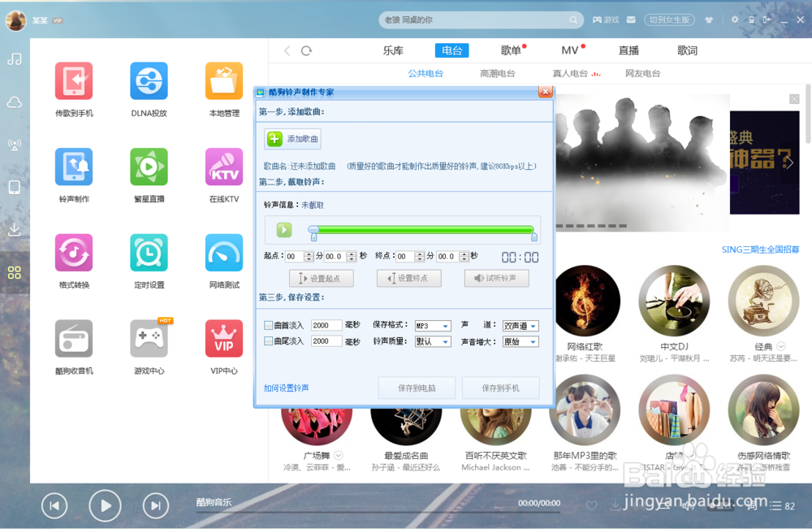Play ringtone preview in dialog
Viewport: 812px width, 529px height.
[283, 229]
